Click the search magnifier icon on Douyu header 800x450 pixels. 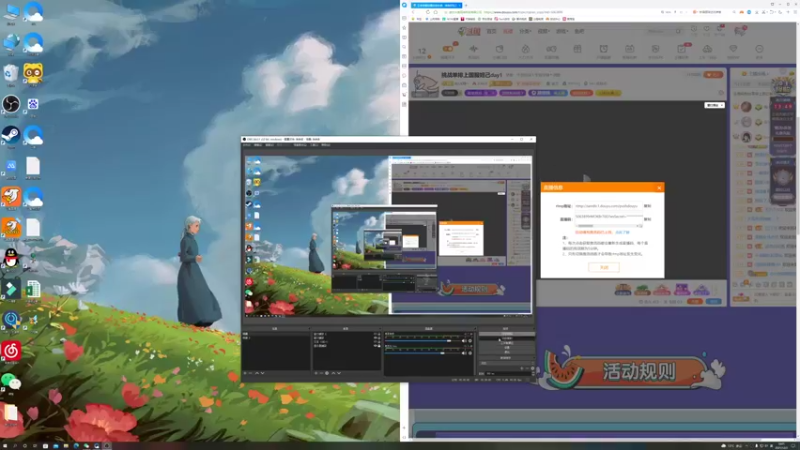678,31
